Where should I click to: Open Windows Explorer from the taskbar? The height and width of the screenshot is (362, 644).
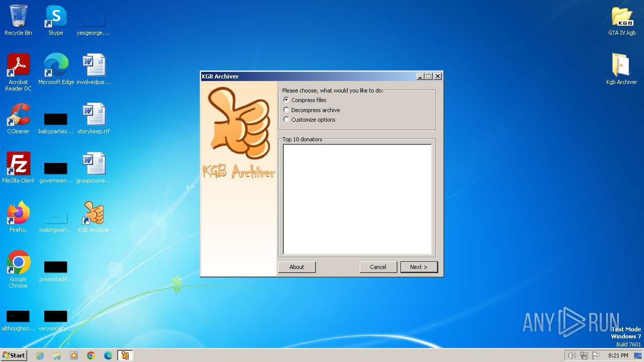[x=57, y=355]
